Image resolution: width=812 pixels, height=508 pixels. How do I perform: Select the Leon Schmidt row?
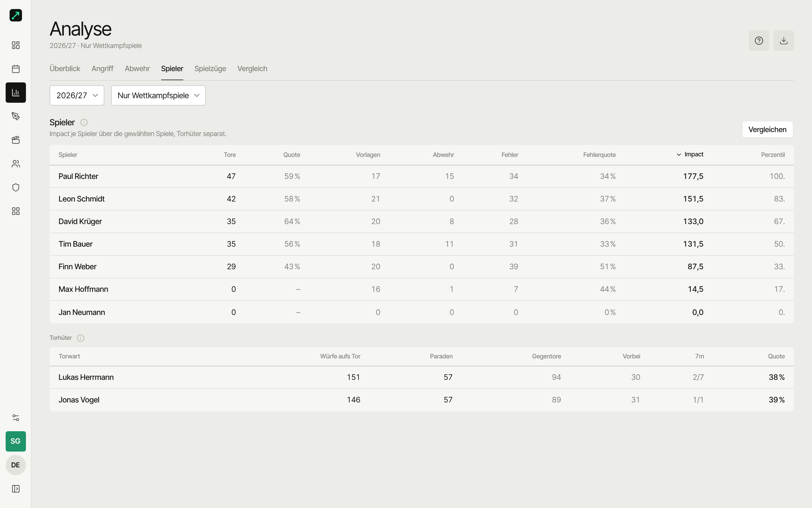(422, 199)
